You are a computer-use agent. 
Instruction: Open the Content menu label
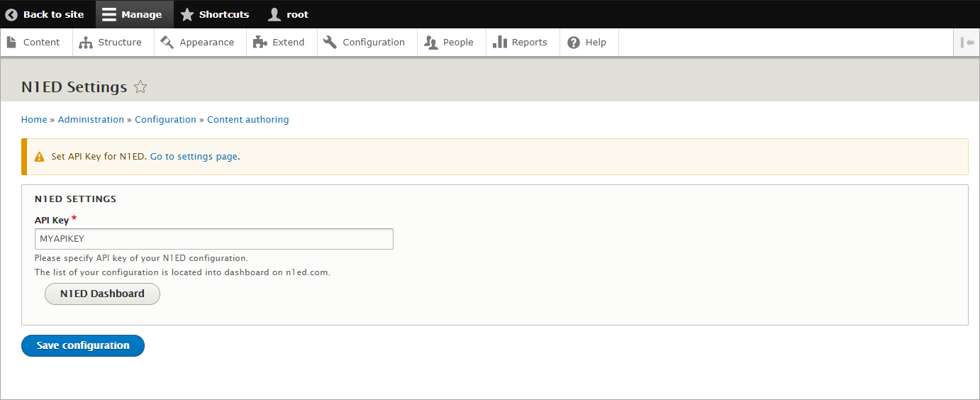click(x=41, y=43)
